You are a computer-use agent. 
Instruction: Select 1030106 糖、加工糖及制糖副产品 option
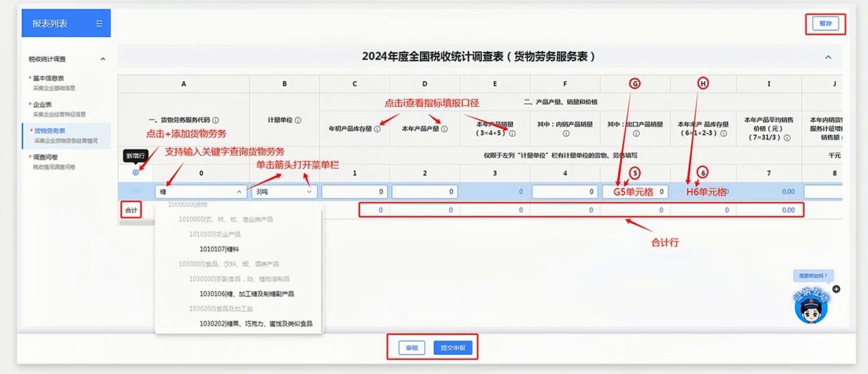coord(247,294)
